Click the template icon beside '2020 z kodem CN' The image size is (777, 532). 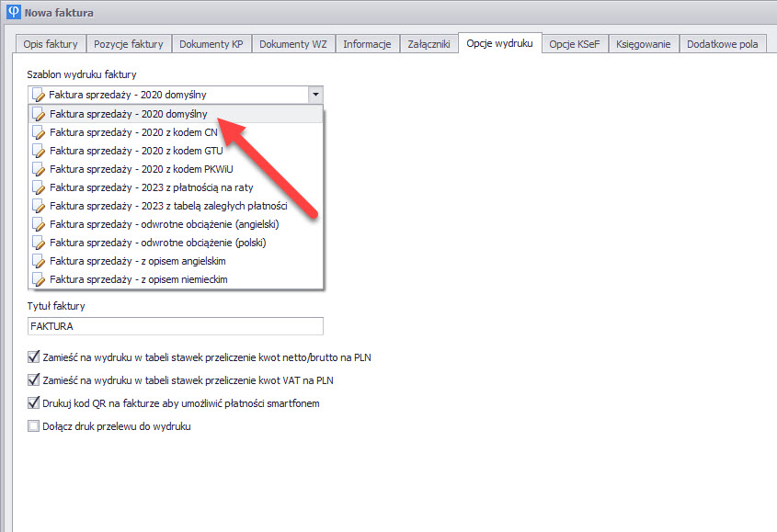click(x=39, y=132)
